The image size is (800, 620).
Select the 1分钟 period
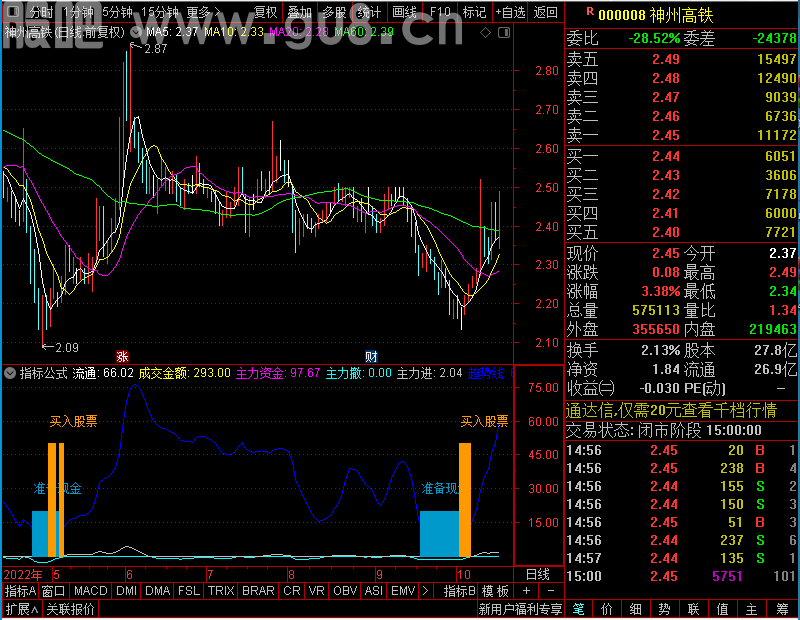78,12
